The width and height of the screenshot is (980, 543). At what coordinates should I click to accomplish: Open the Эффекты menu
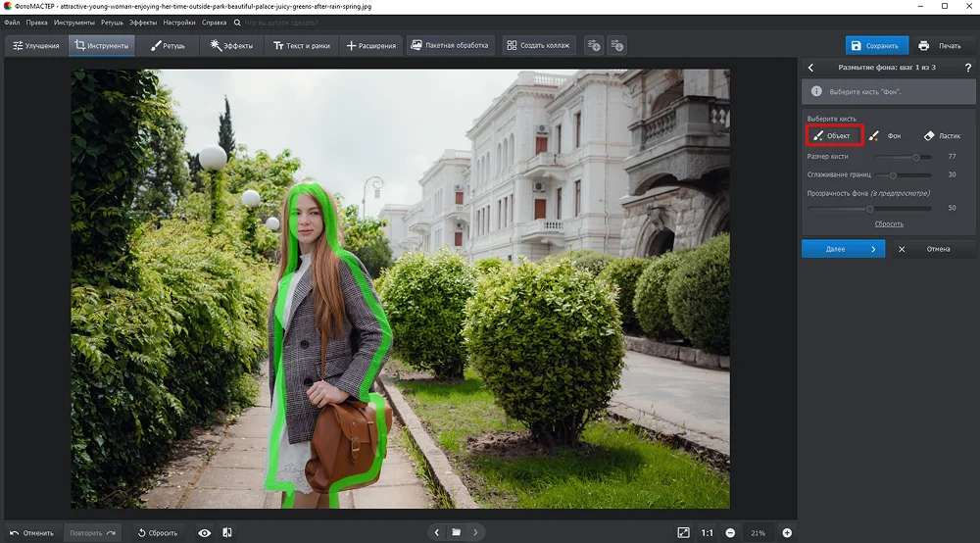tap(143, 23)
